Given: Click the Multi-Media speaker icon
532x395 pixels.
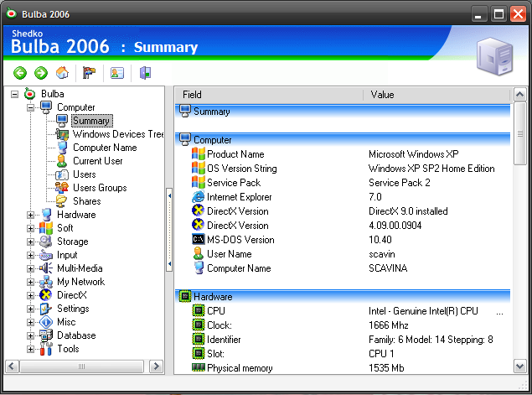Looking at the screenshot, I should point(46,268).
